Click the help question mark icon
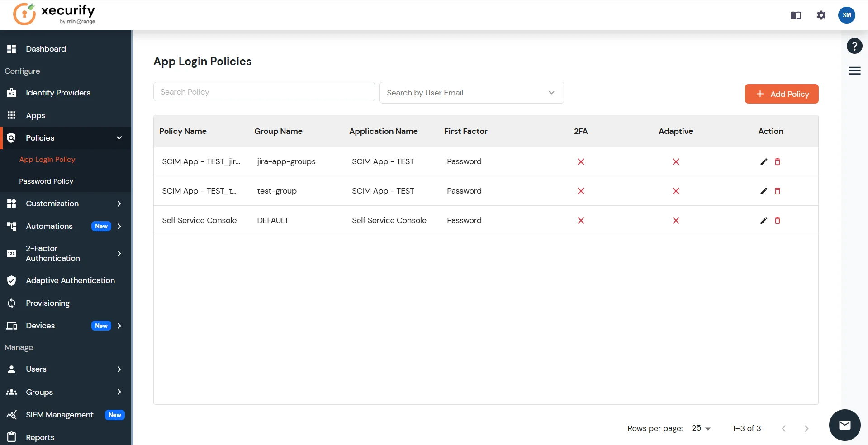Image resolution: width=868 pixels, height=445 pixels. pos(854,46)
